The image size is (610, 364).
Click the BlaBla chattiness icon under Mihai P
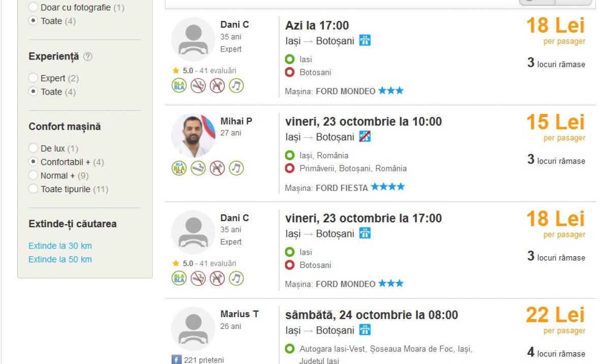[x=179, y=168]
